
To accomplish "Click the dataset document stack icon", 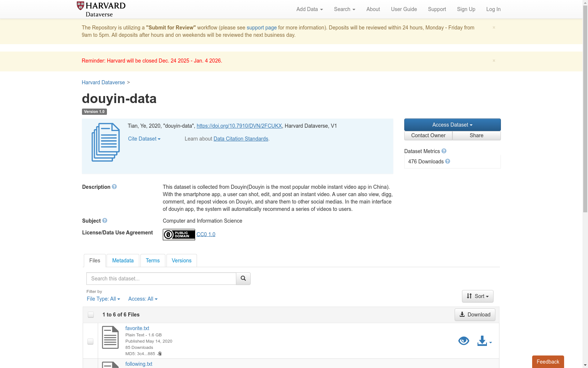I will 105,142.
